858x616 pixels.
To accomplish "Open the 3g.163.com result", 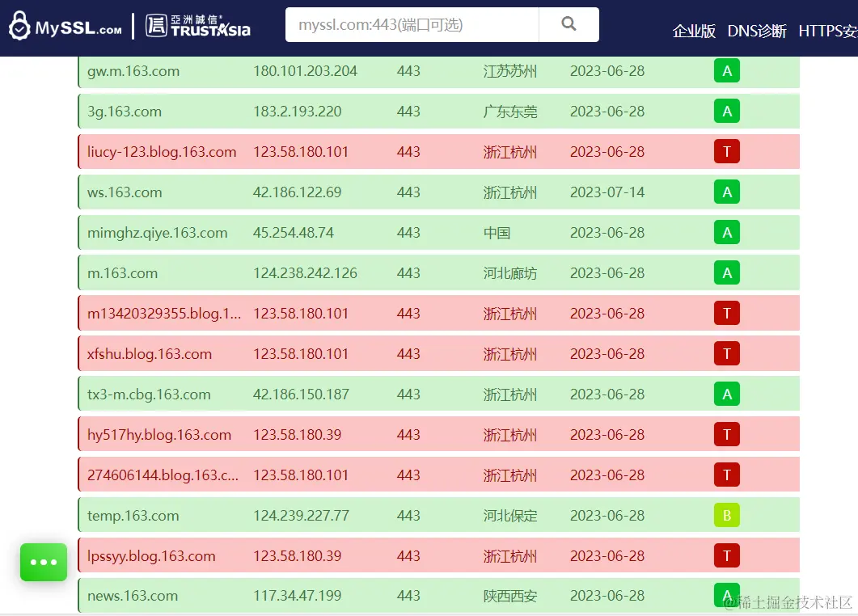I will [x=125, y=112].
